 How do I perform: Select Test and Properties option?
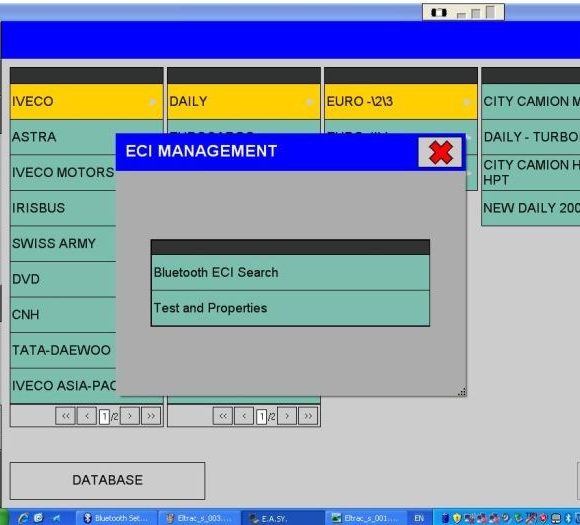click(x=290, y=308)
